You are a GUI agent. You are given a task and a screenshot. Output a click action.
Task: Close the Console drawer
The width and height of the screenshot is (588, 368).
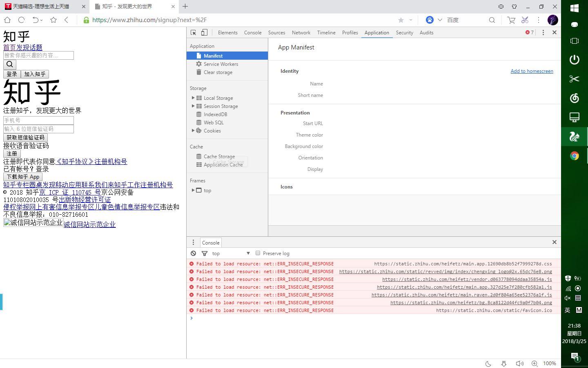555,242
